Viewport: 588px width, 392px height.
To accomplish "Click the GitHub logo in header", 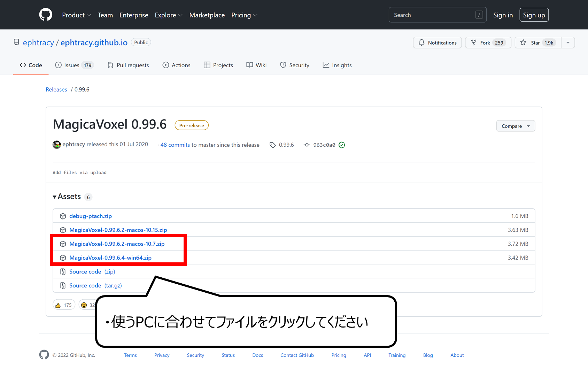I will click(x=46, y=15).
